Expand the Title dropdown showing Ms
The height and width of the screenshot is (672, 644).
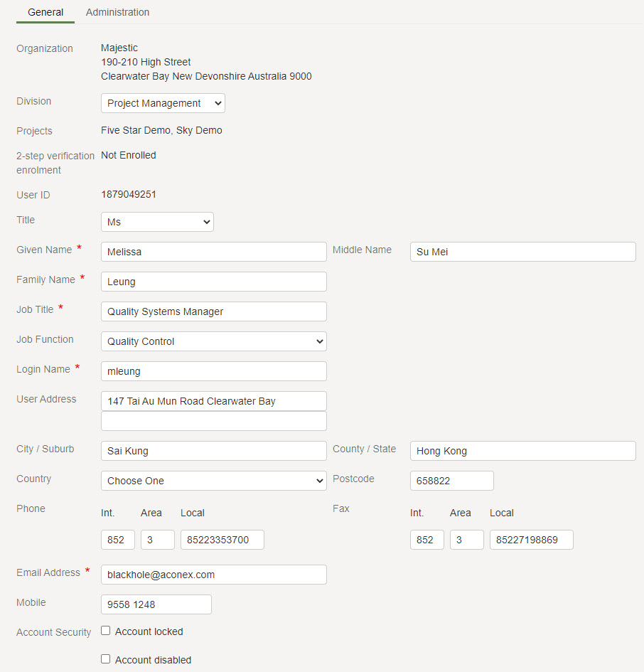157,222
